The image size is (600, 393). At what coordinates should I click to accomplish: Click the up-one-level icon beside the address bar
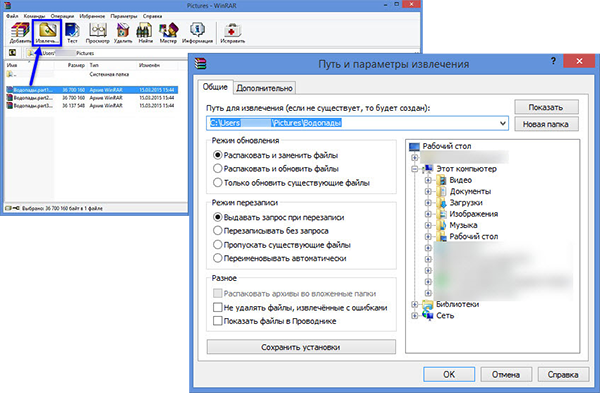click(x=13, y=53)
